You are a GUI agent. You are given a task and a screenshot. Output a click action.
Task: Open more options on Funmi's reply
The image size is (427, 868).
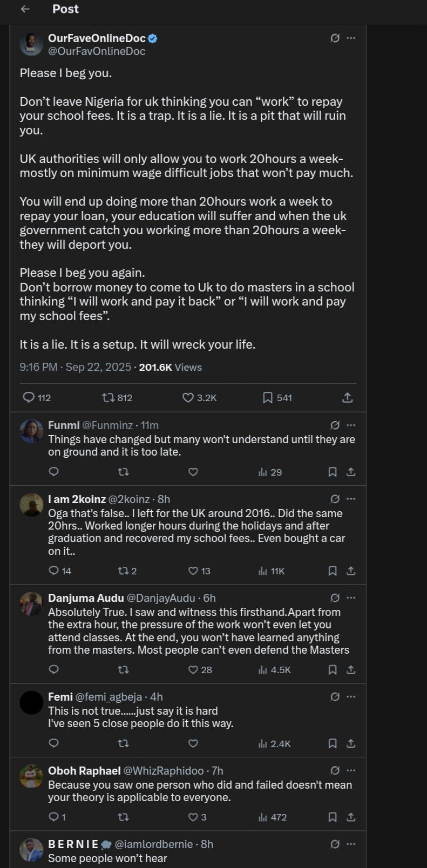[x=351, y=425]
